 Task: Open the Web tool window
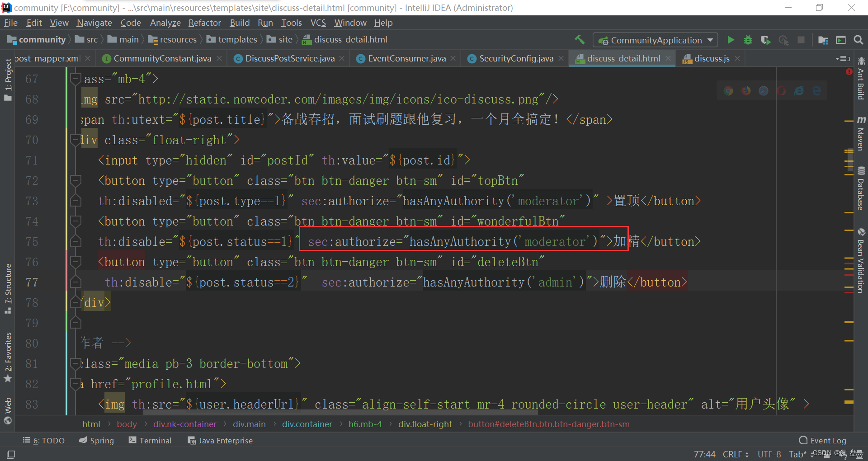(8, 410)
